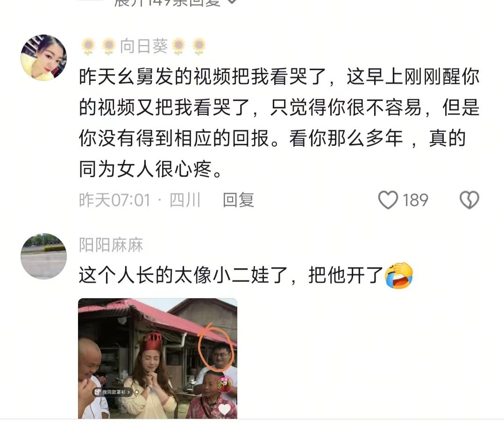Open 向日葵 user's profile avatar
504x424 pixels.
point(44,57)
